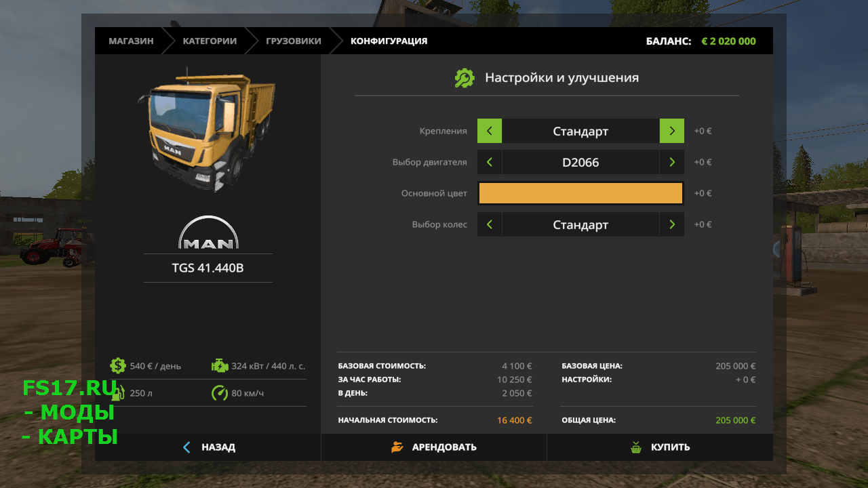
Task: Click the Арендовать button
Action: 434,447
